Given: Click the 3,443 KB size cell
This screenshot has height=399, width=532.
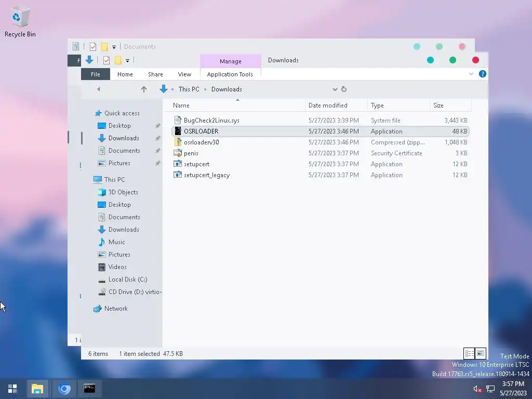Looking at the screenshot, I should tap(456, 121).
